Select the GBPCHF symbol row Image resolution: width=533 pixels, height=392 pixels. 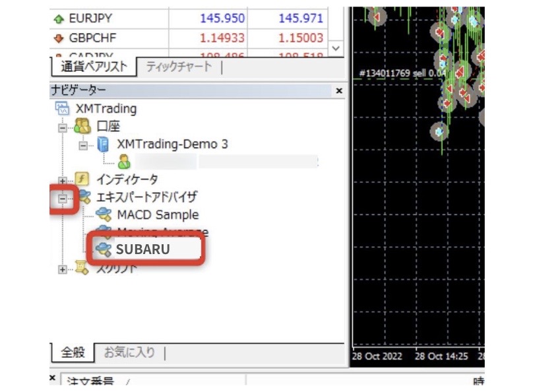tap(189, 38)
